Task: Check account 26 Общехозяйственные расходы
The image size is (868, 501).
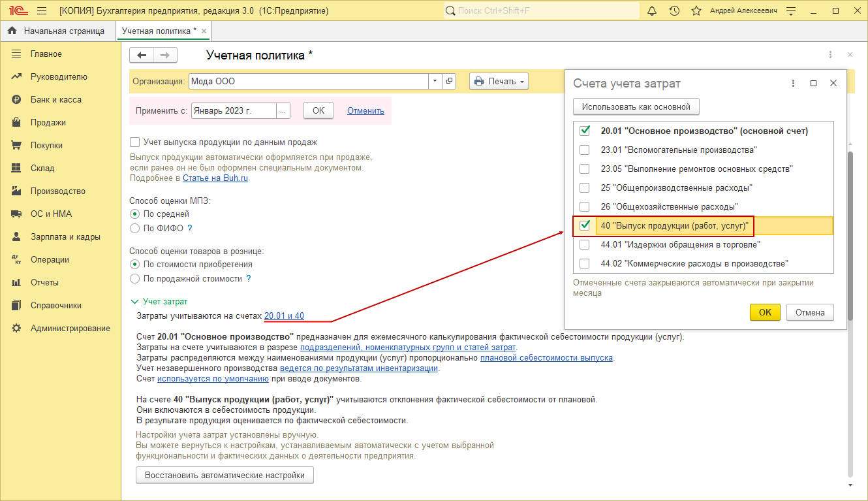Action: pos(585,206)
